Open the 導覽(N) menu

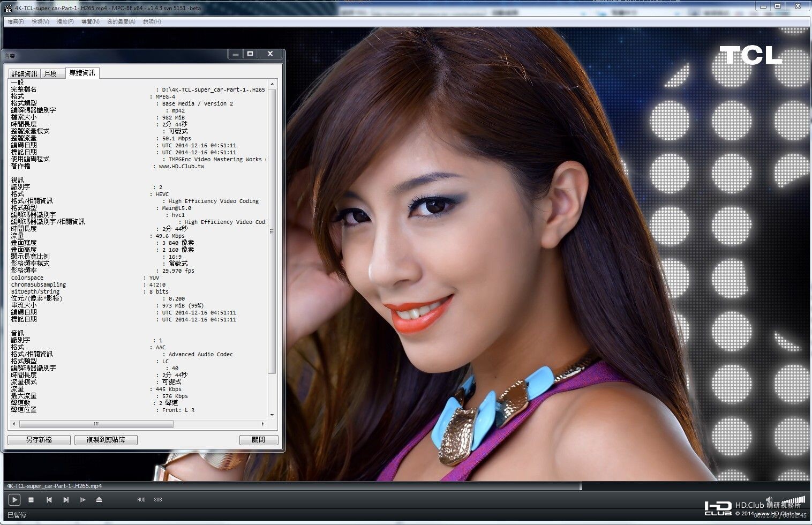coord(91,21)
